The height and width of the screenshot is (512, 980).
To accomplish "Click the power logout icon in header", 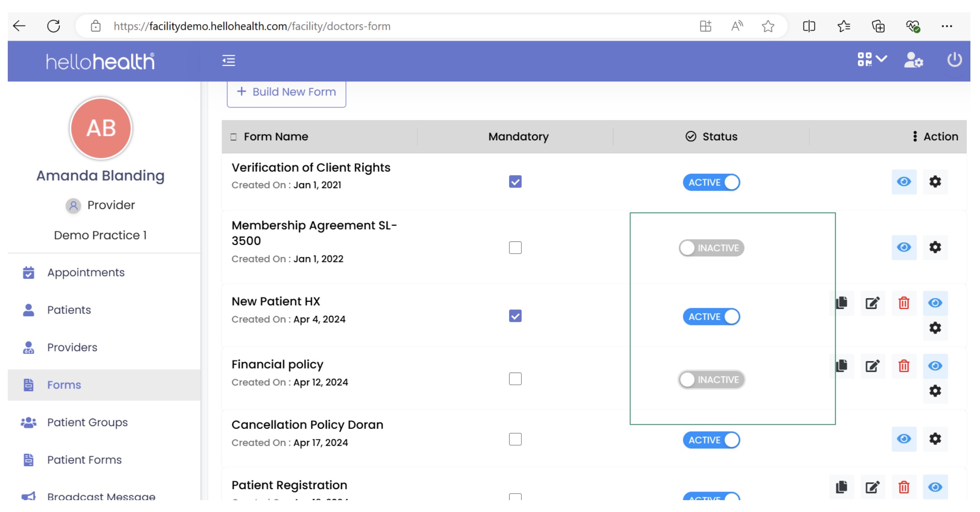I will pyautogui.click(x=954, y=60).
